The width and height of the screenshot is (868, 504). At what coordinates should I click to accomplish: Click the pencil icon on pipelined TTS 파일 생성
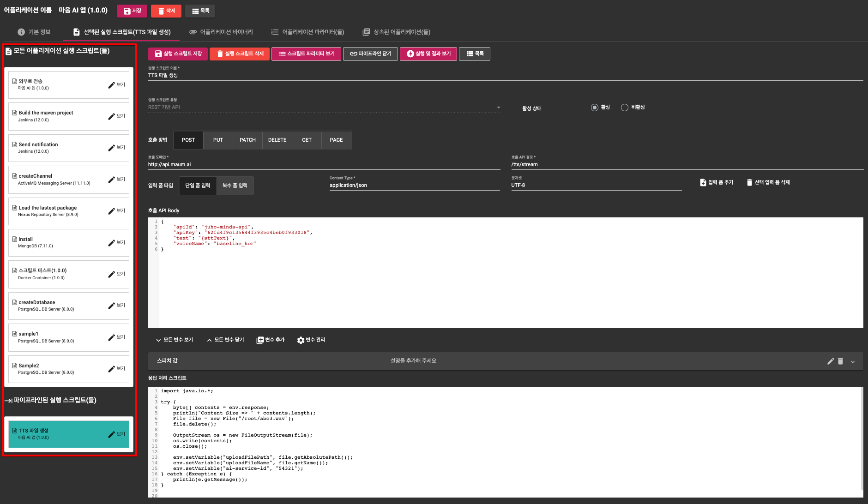click(x=111, y=434)
